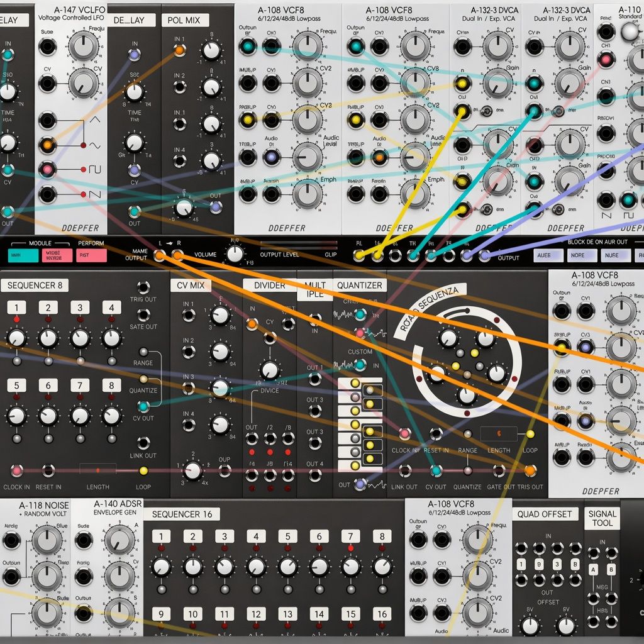Toggle the LOOP button on Road Sequenza
The image size is (644, 644).
[x=530, y=434]
